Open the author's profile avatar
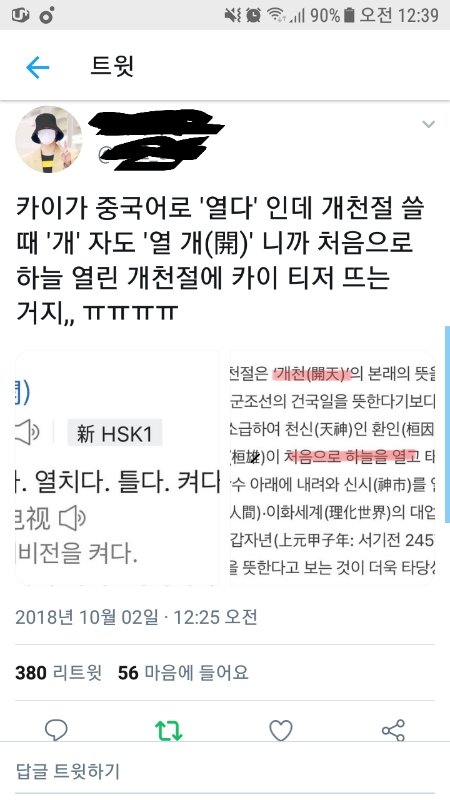This screenshot has width=450, height=800. (x=48, y=139)
